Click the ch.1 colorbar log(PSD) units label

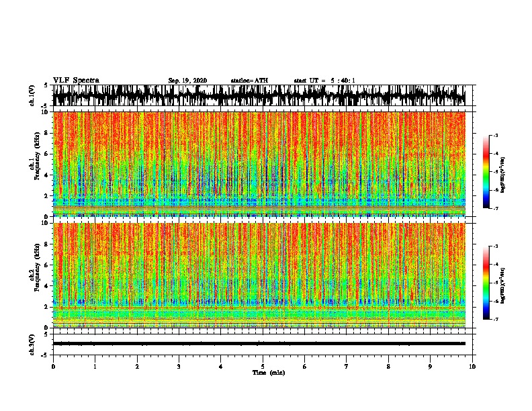503,175
